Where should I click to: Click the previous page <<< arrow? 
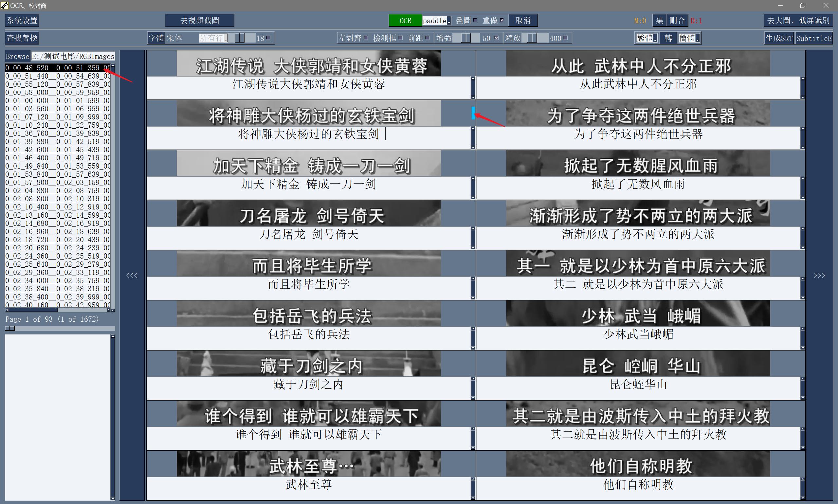tap(132, 275)
